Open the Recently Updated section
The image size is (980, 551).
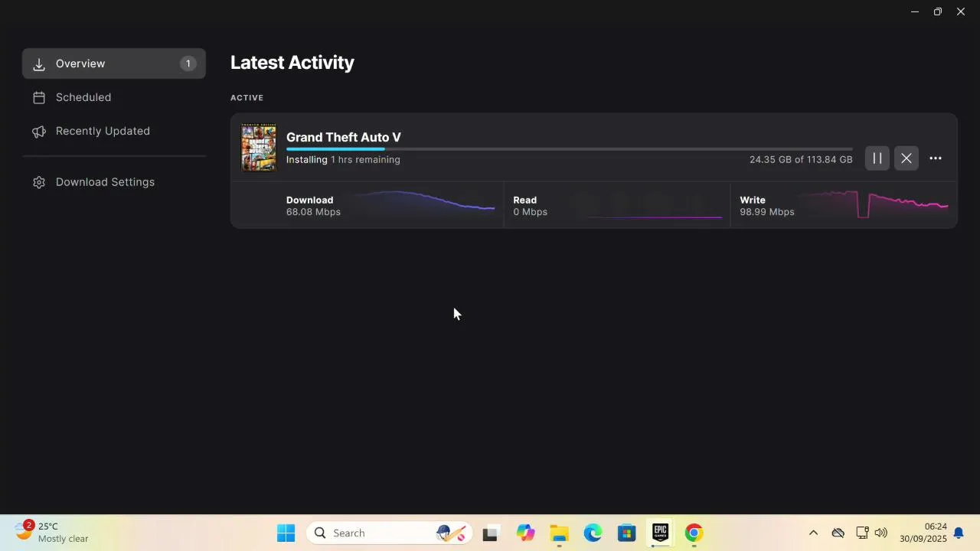tap(114, 131)
